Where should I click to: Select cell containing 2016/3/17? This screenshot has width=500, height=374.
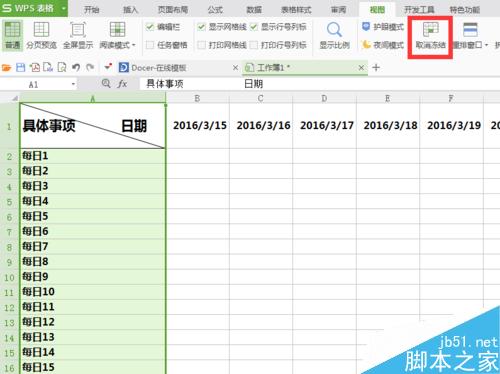pos(325,126)
